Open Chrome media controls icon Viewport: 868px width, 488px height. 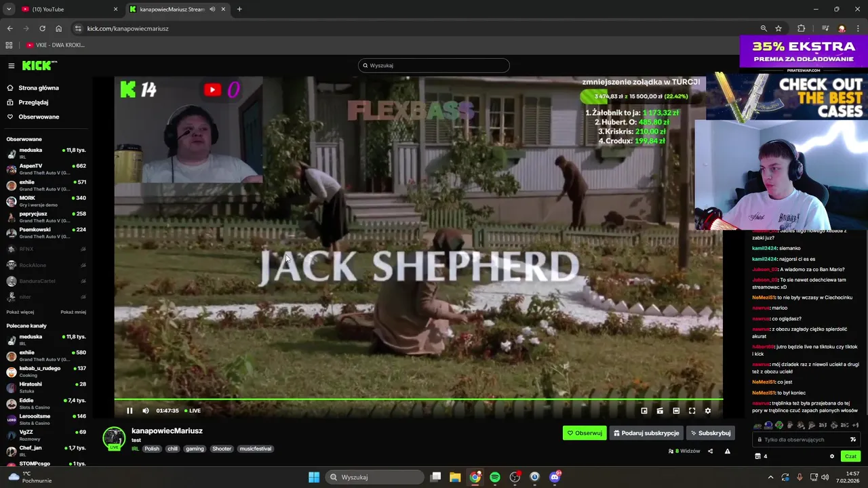pos(825,28)
